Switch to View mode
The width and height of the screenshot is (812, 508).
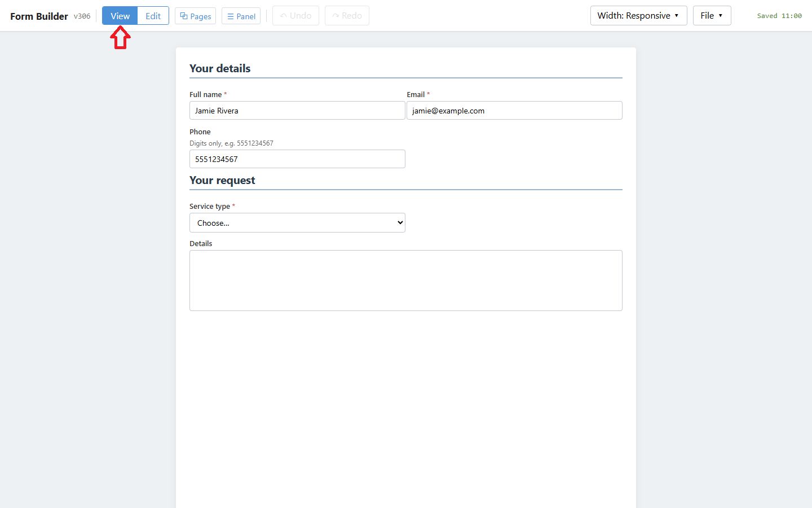120,16
